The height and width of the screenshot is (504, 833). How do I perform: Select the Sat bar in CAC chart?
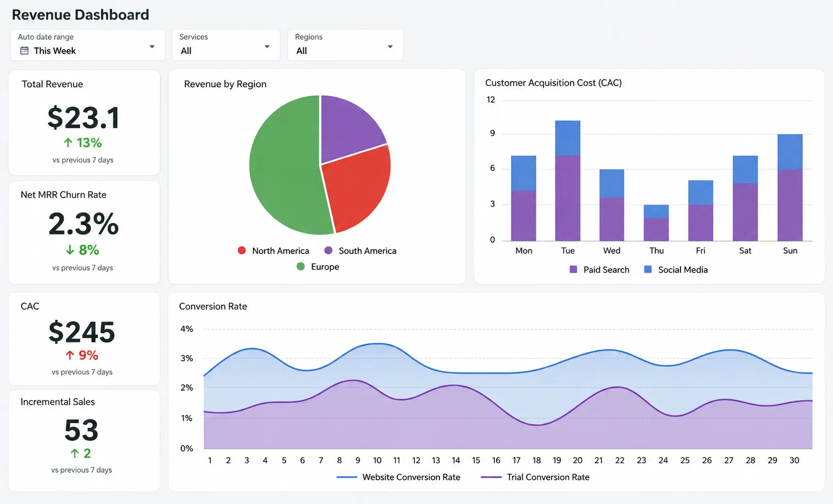[x=745, y=198]
